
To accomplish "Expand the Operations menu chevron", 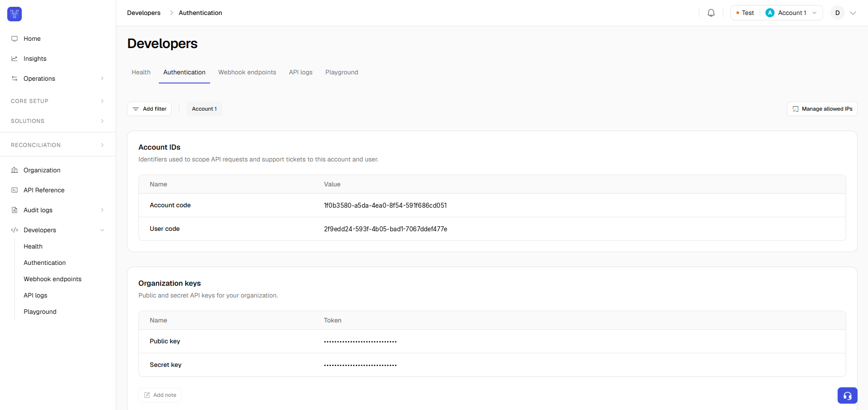I will (x=102, y=78).
